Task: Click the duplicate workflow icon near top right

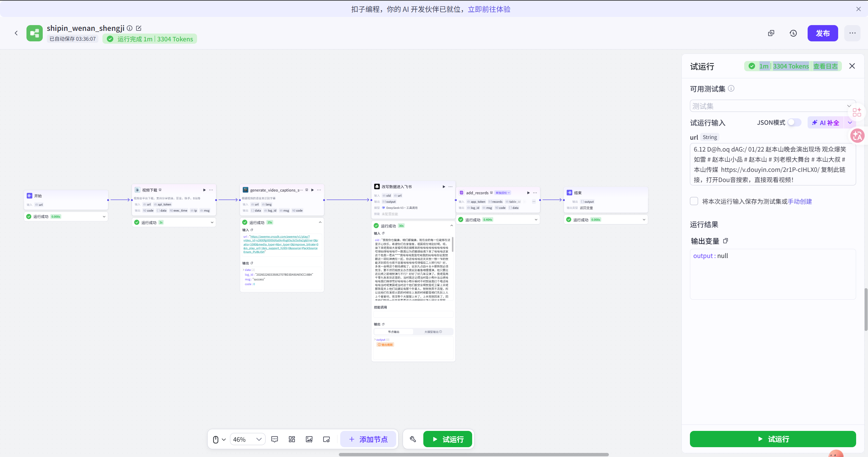Action: 771,33
